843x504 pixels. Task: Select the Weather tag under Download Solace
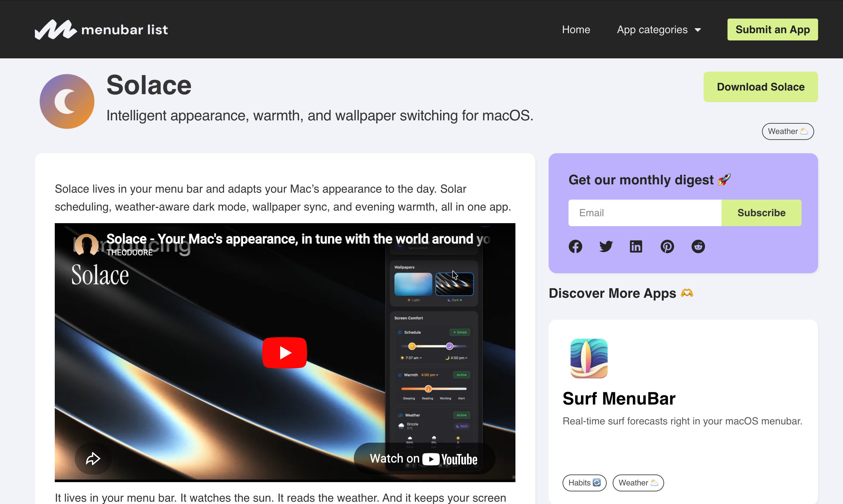click(x=788, y=131)
